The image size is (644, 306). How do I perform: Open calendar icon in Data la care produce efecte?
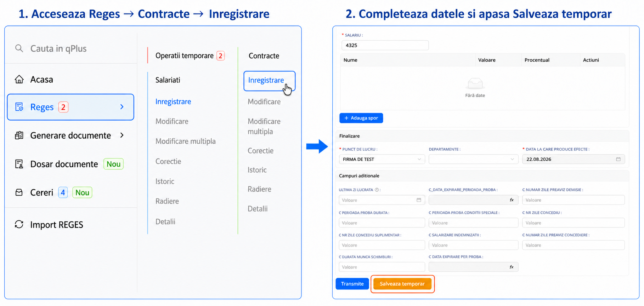point(618,159)
